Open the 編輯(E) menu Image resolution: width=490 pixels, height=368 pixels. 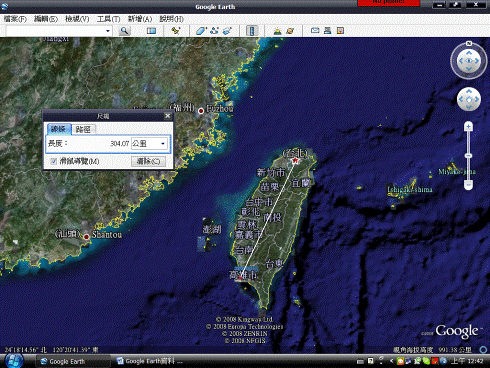coord(46,19)
